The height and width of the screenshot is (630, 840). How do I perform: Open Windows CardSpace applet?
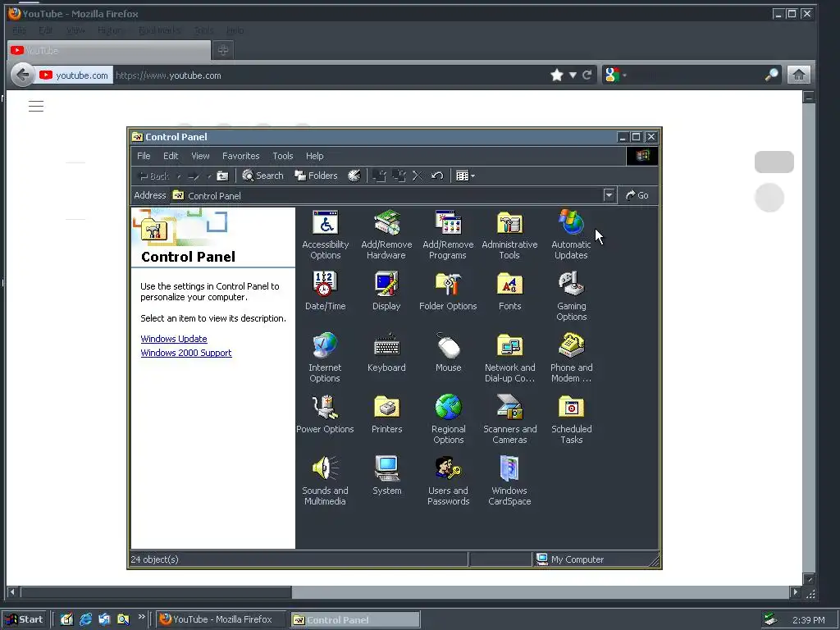click(x=509, y=481)
